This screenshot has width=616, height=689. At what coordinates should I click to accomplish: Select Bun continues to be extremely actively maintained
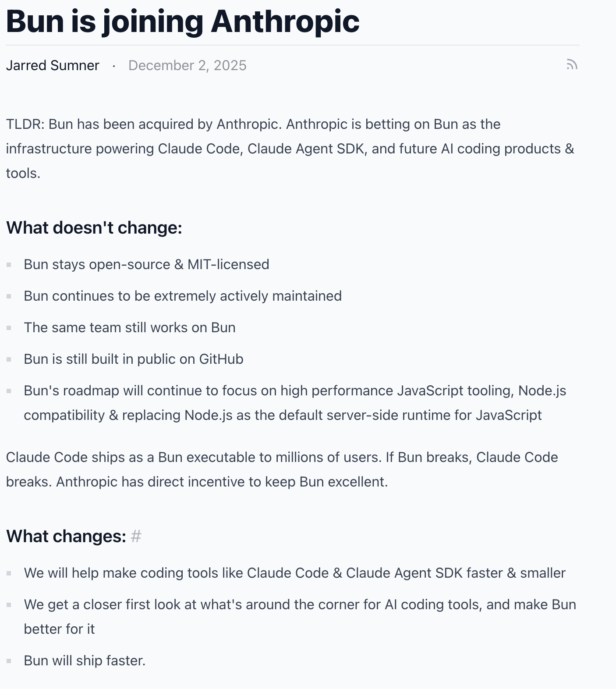[183, 296]
